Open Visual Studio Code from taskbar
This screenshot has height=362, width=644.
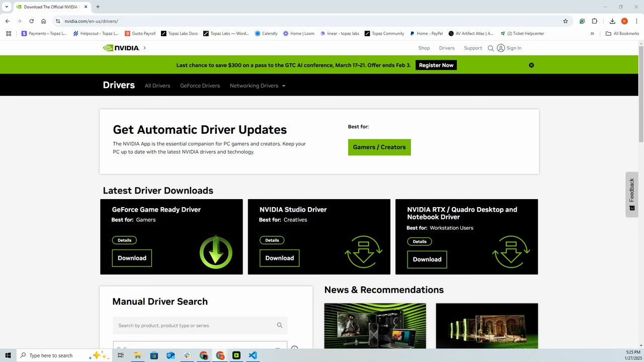(x=253, y=355)
